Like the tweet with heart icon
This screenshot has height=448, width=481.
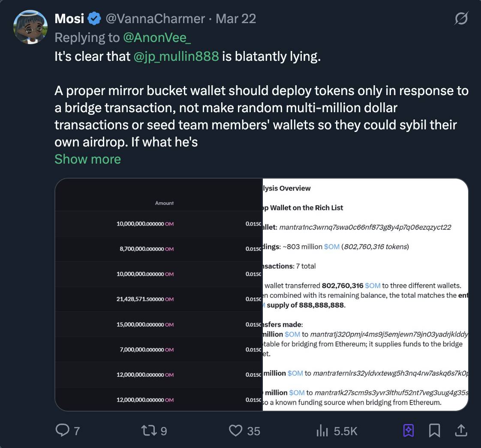click(235, 430)
